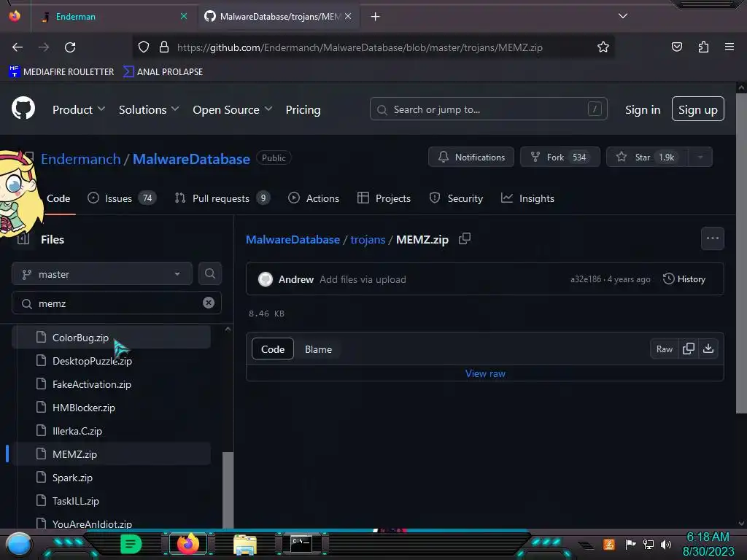Click the Sign up button
This screenshot has height=560, width=747.
pyautogui.click(x=698, y=109)
